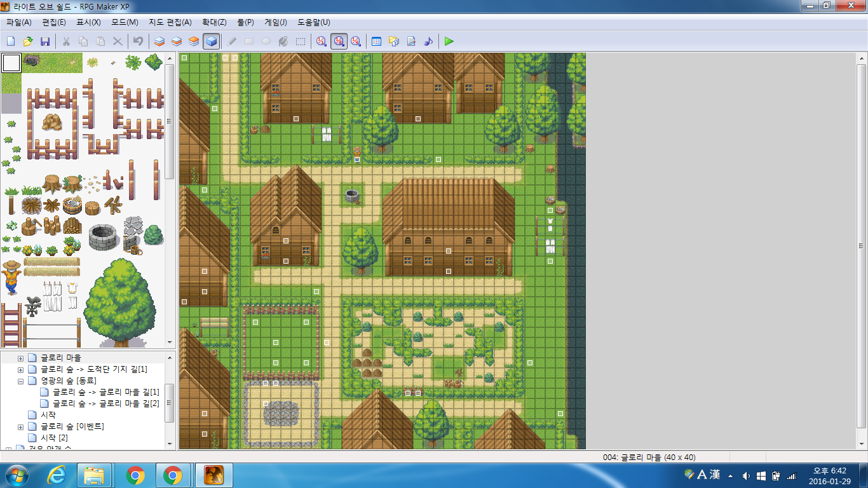Click the Cut scissors icon
Image resolution: width=868 pixels, height=488 pixels.
pos(66,41)
